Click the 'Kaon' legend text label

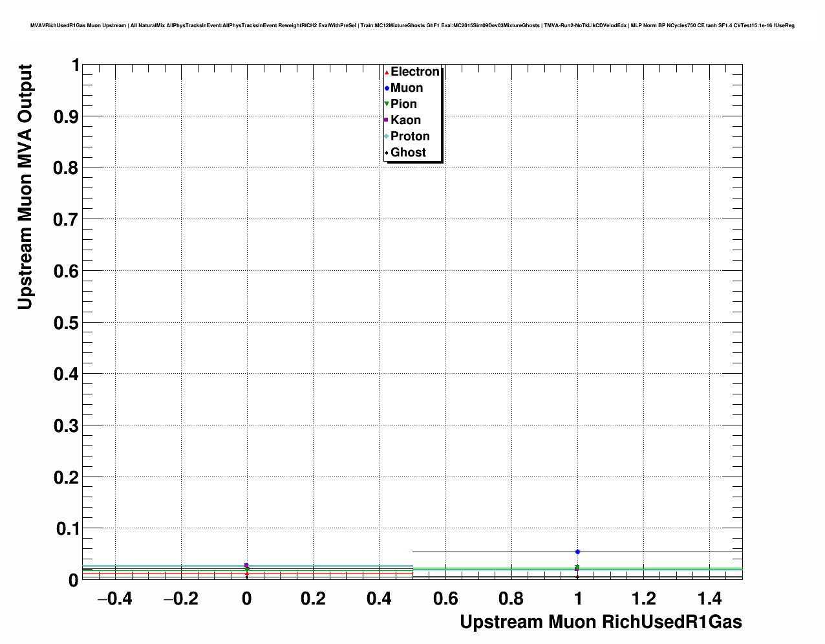405,120
